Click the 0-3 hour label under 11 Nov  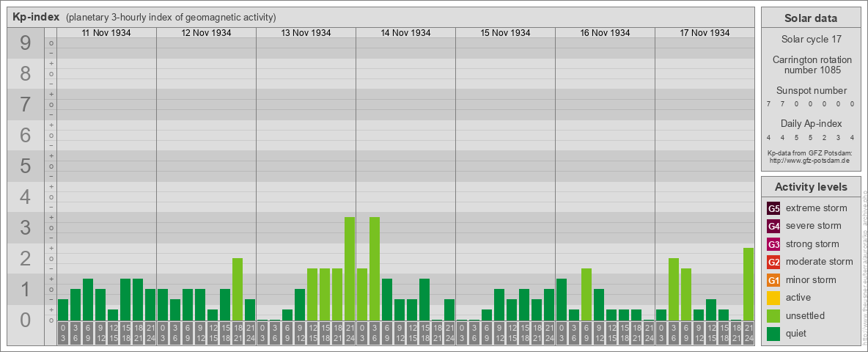(63, 334)
